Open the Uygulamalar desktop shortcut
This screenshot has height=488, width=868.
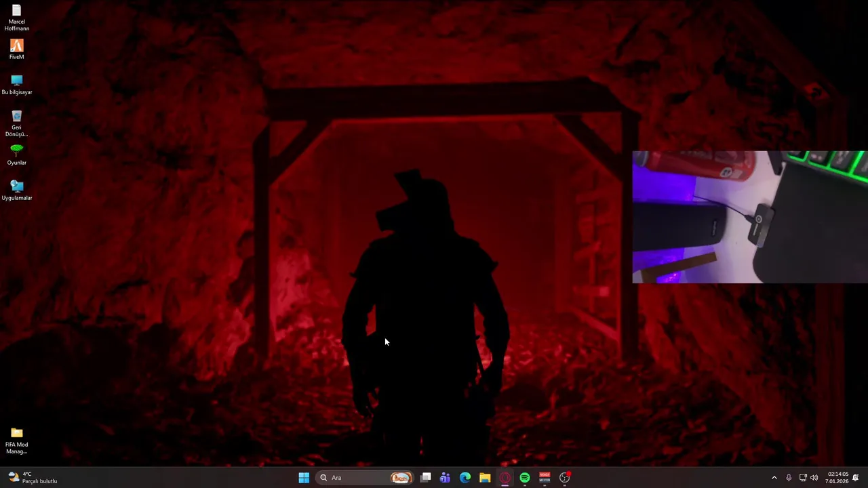point(16,190)
